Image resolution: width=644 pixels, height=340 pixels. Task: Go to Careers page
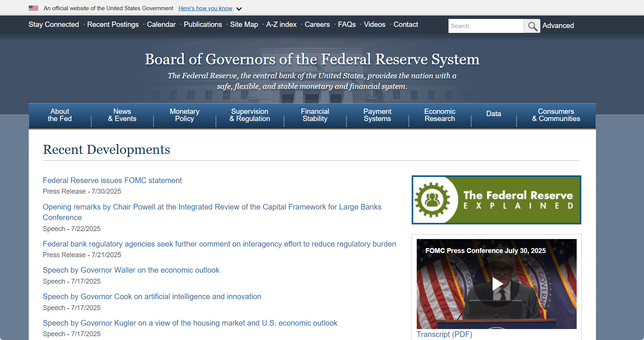[317, 25]
